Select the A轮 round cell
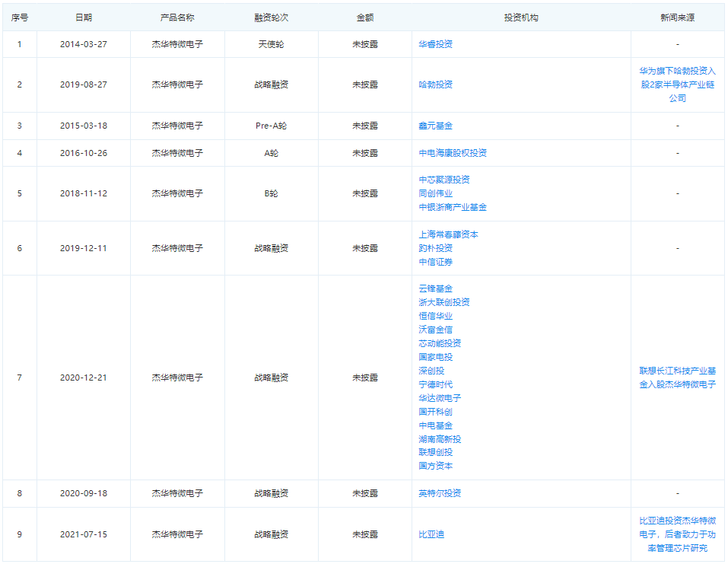 tap(271, 153)
